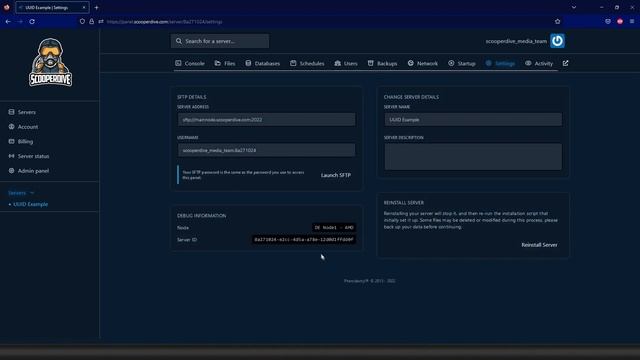Open the Files tab
The width and height of the screenshot is (640, 360).
pyautogui.click(x=224, y=63)
